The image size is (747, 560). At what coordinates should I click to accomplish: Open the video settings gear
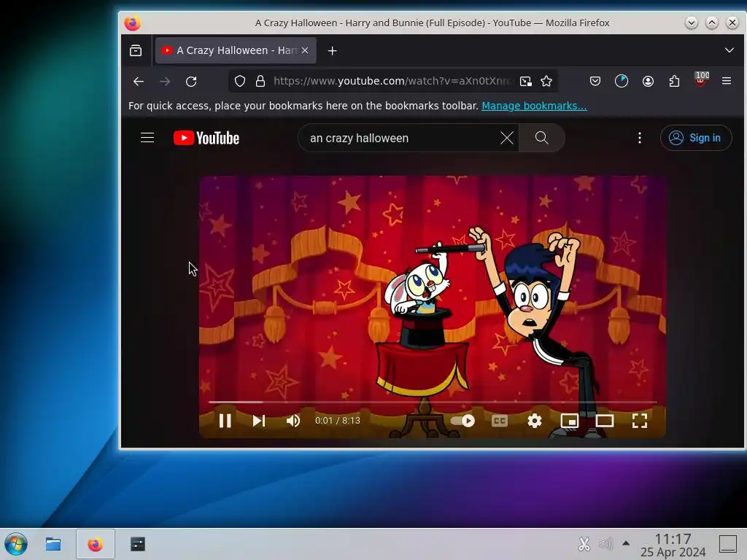(x=535, y=421)
